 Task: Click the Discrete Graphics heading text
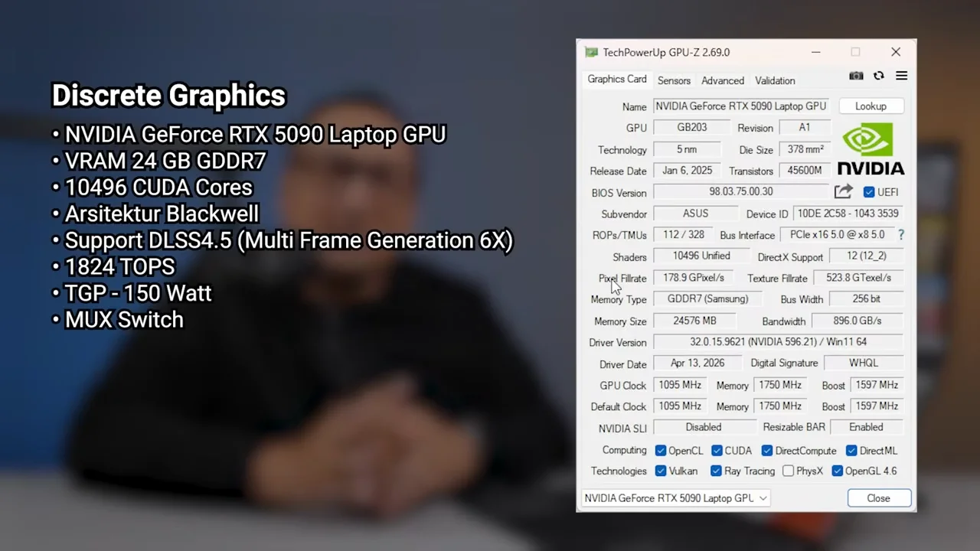coord(168,96)
